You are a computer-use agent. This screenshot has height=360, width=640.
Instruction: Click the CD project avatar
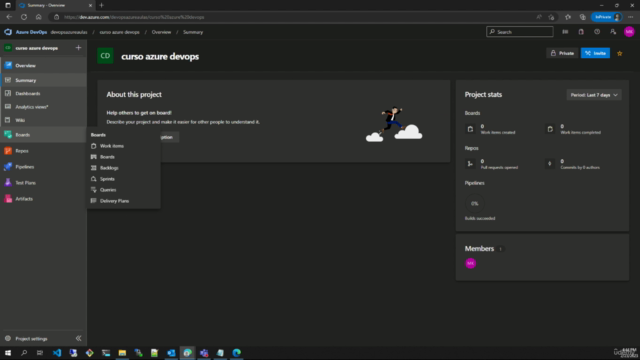click(105, 56)
